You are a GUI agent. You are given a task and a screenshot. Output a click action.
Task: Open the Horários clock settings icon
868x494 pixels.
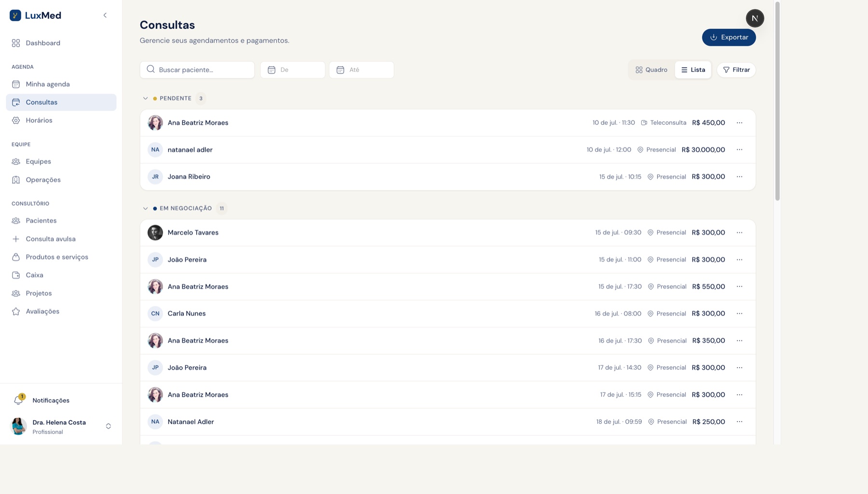pos(16,120)
